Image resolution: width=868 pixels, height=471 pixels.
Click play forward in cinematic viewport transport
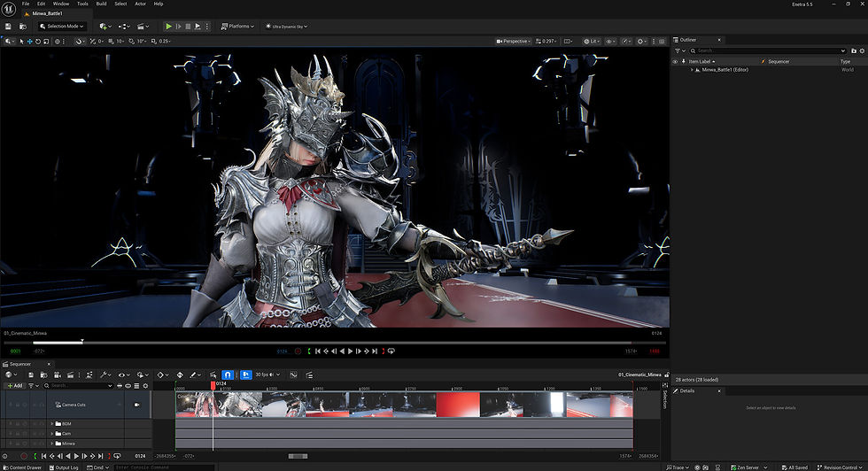pos(350,351)
